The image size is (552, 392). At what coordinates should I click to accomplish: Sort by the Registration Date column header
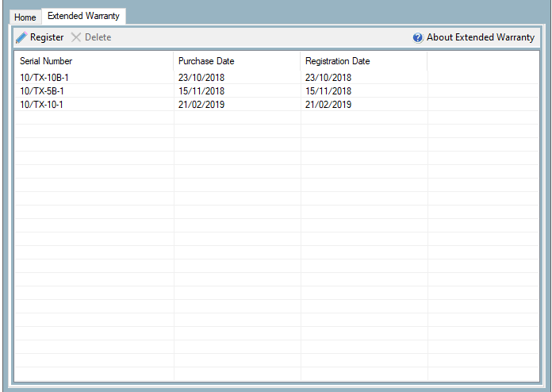364,61
